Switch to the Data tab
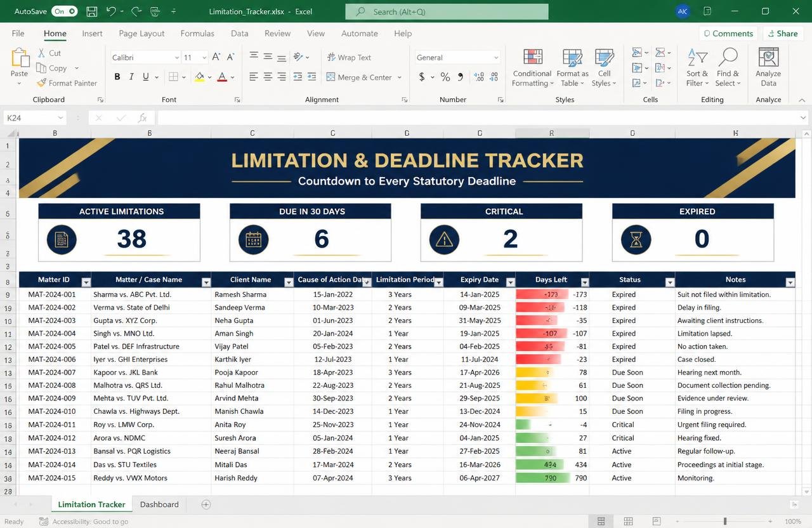 [x=239, y=34]
